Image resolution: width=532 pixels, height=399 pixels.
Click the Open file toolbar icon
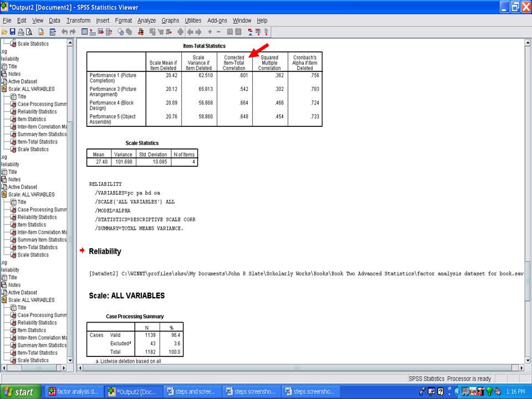(4, 32)
